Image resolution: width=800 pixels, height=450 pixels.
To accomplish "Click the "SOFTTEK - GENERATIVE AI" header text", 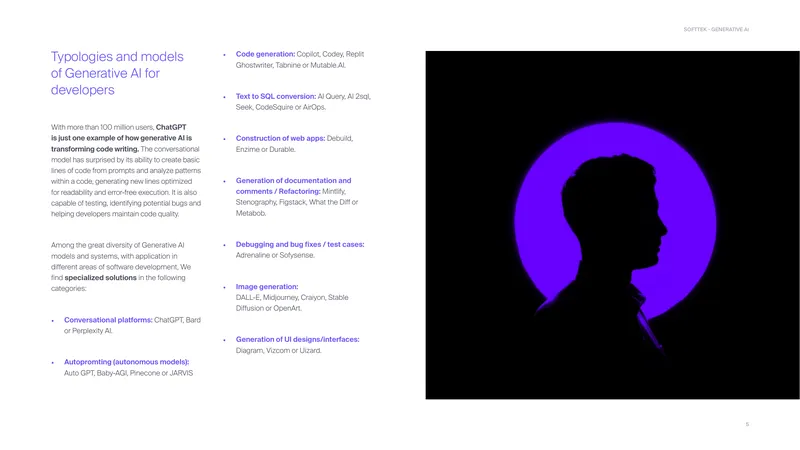I will point(716,30).
